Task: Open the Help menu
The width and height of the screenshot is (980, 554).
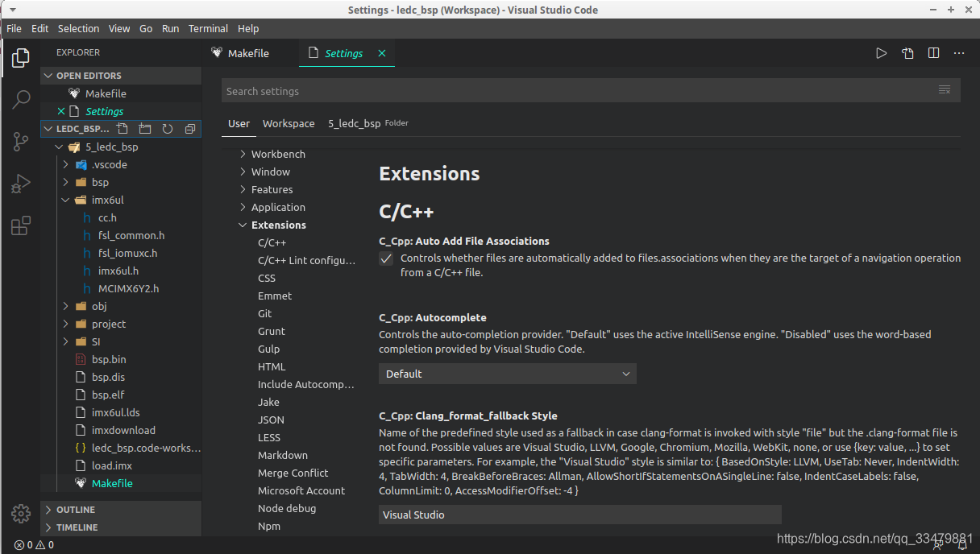Action: click(x=248, y=28)
